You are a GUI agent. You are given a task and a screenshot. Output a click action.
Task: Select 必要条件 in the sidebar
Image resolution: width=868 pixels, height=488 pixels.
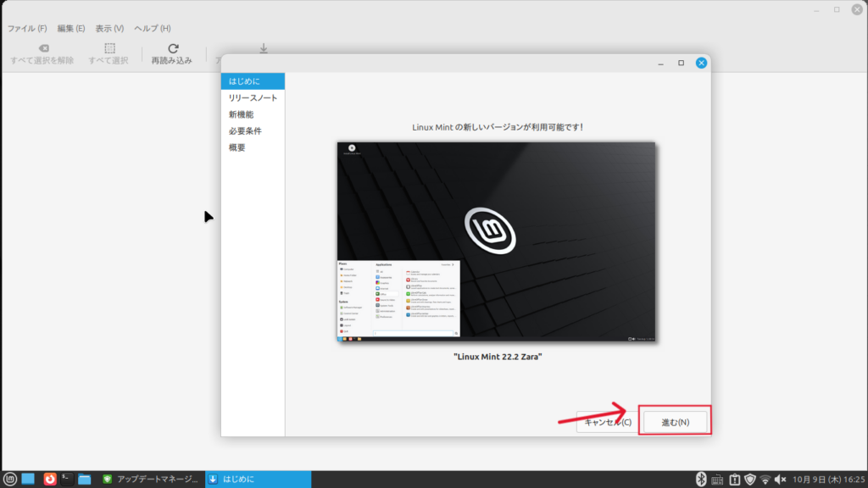click(245, 131)
